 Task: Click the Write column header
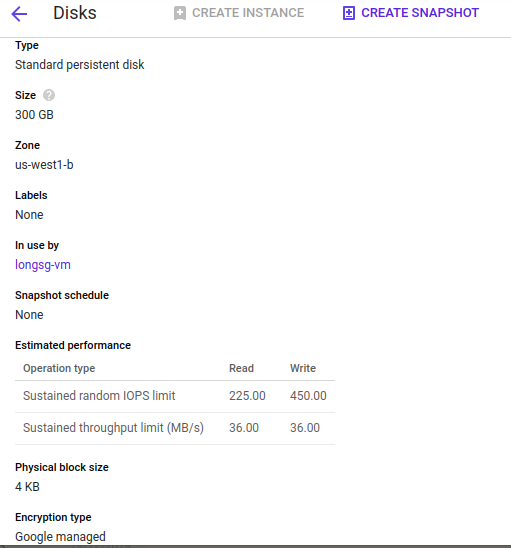pyautogui.click(x=303, y=368)
